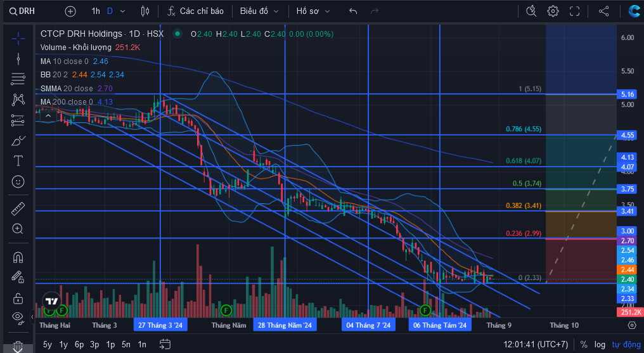Expand the collapsed drawing toolbar arrow
644x353 pixels.
[x=32, y=317]
